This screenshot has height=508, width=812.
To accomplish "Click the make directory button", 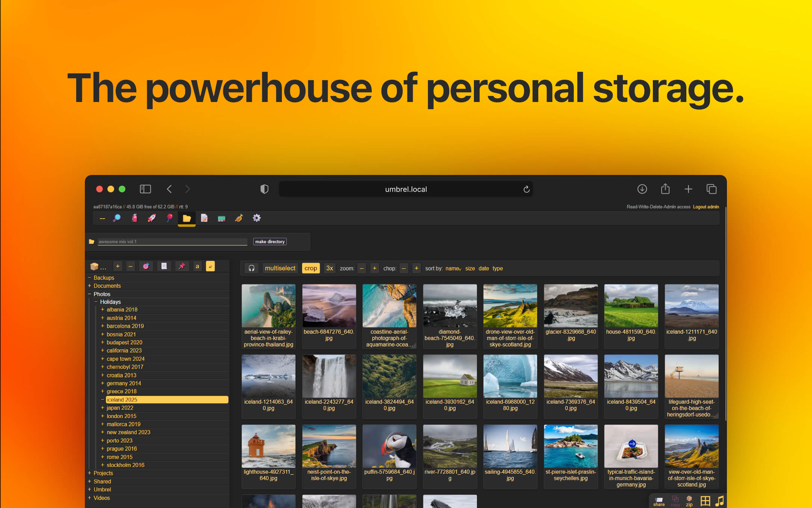I will 270,242.
